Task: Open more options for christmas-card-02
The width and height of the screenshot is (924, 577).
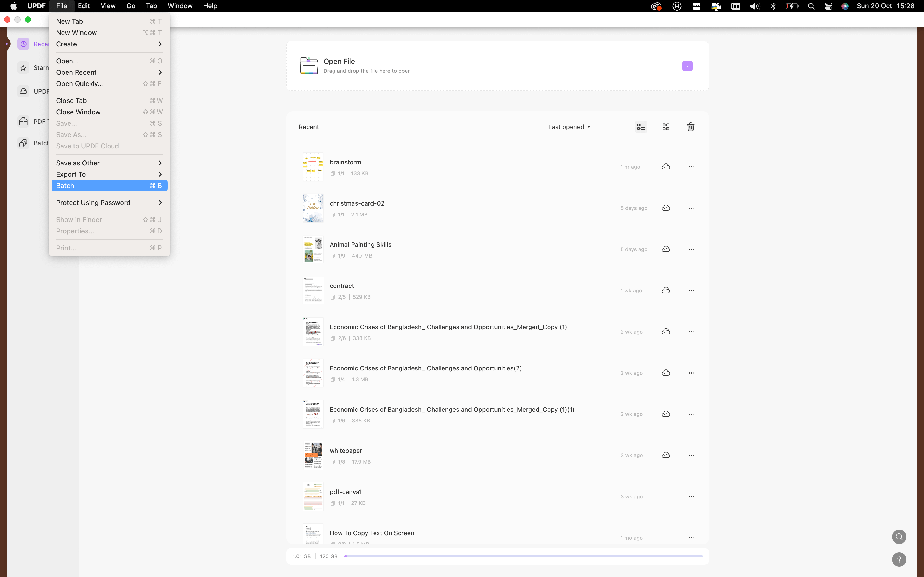Action: (691, 208)
